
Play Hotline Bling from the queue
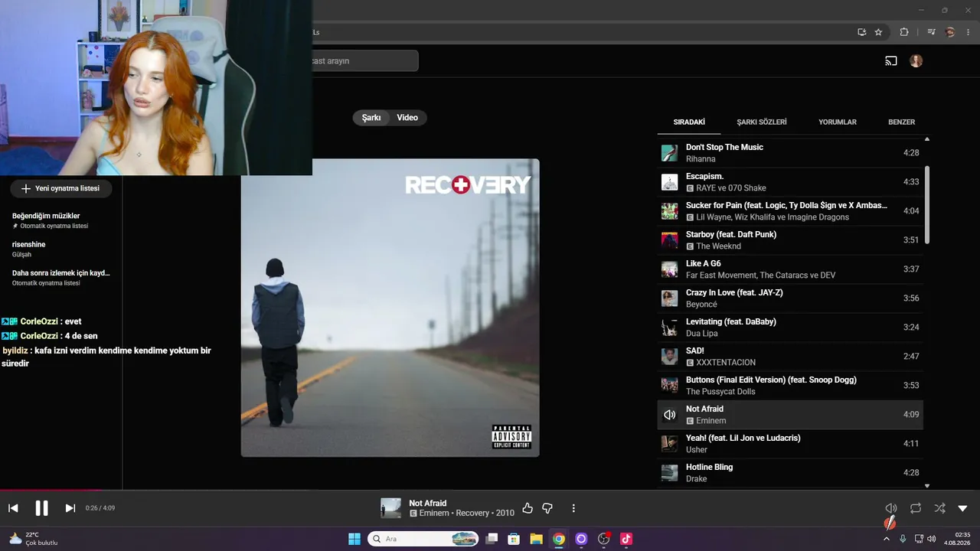pyautogui.click(x=790, y=473)
